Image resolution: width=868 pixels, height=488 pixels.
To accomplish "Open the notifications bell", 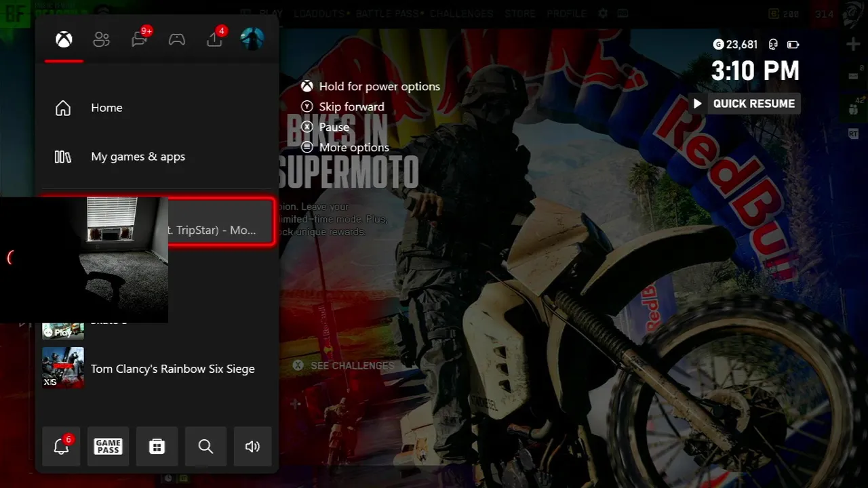I will click(x=61, y=446).
